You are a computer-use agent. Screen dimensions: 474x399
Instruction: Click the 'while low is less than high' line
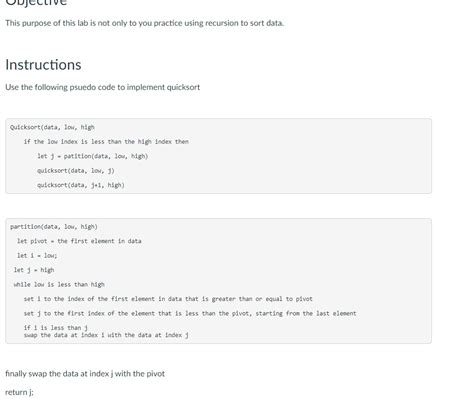click(x=59, y=284)
